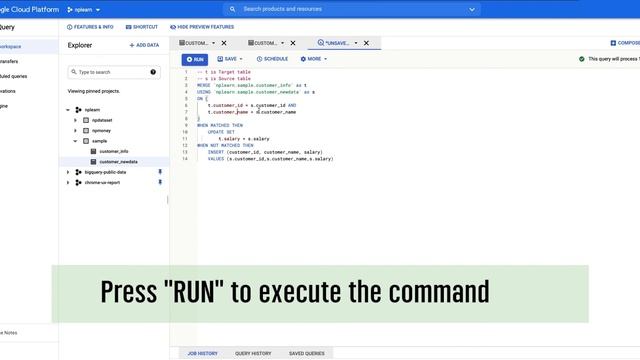Screen dimensions: 640x360
Task: Expand chrome-ux-report project
Action: coord(68,182)
